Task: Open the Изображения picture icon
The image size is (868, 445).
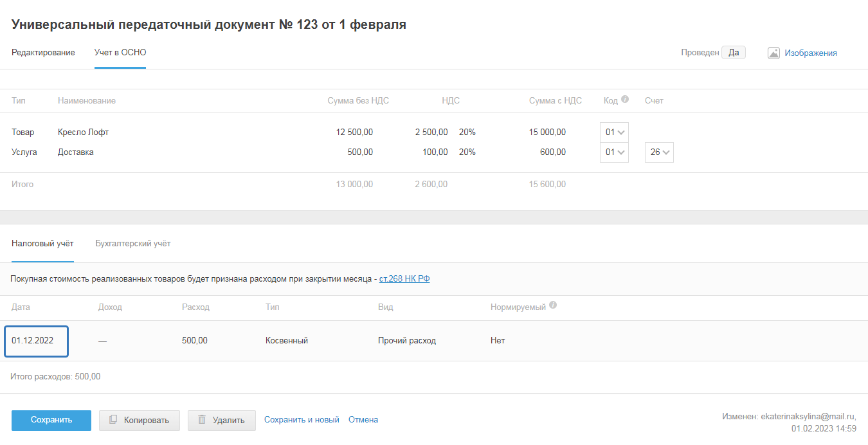Action: (x=773, y=53)
